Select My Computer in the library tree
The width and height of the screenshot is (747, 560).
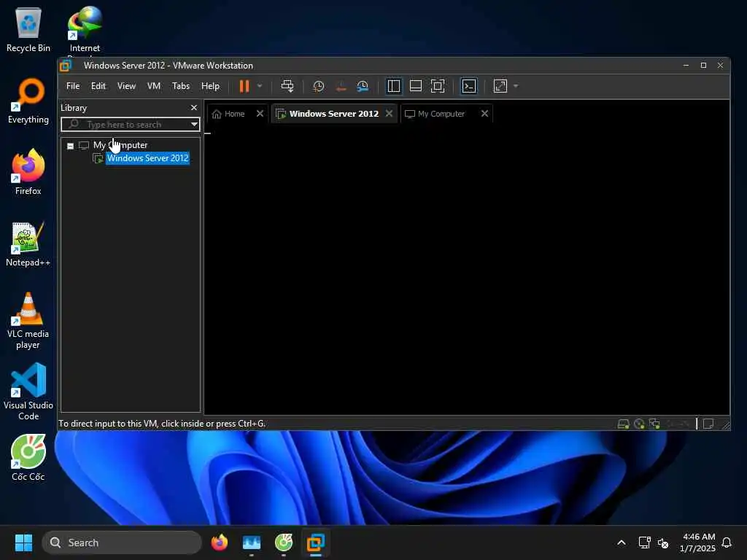tap(120, 145)
